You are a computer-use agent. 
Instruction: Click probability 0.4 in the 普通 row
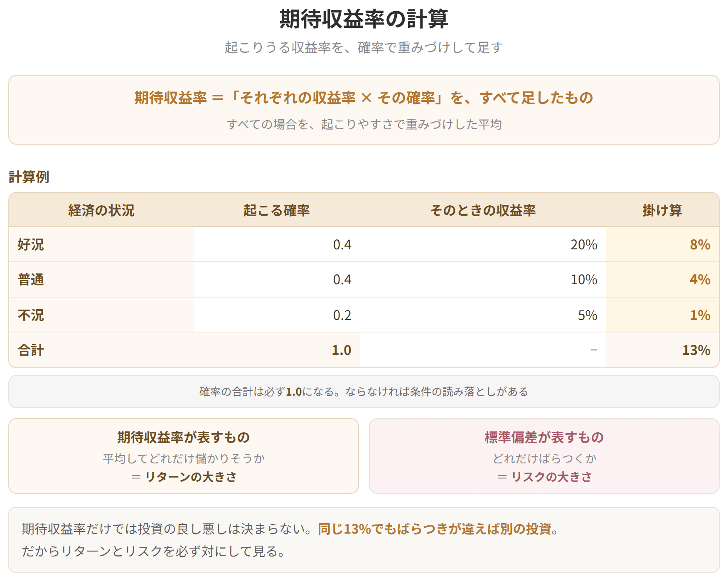[x=342, y=279]
